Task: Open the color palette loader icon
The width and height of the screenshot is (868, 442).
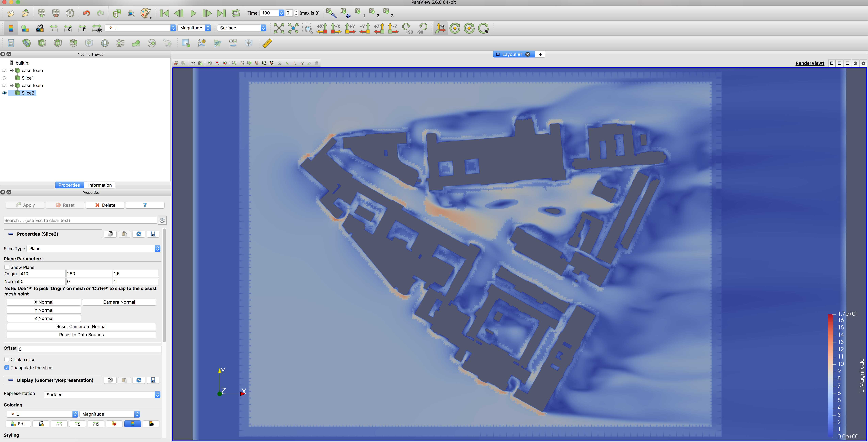Action: [146, 13]
